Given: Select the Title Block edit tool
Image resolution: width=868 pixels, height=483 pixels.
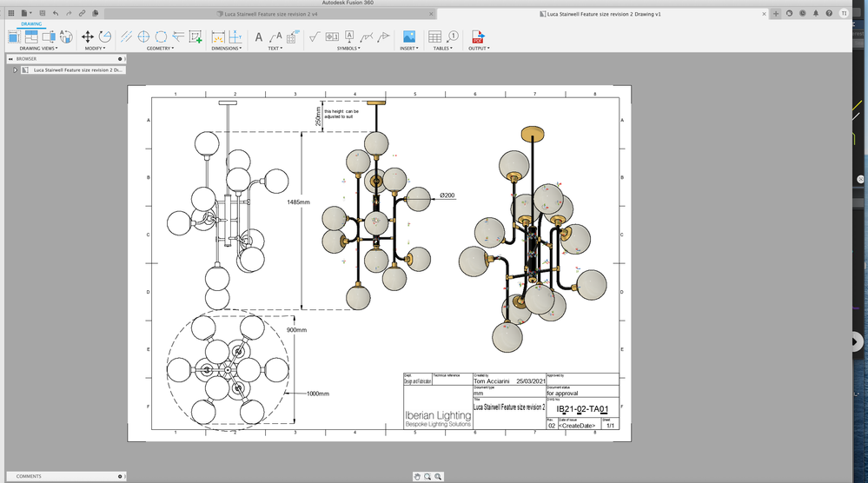Looking at the screenshot, I should [x=293, y=36].
